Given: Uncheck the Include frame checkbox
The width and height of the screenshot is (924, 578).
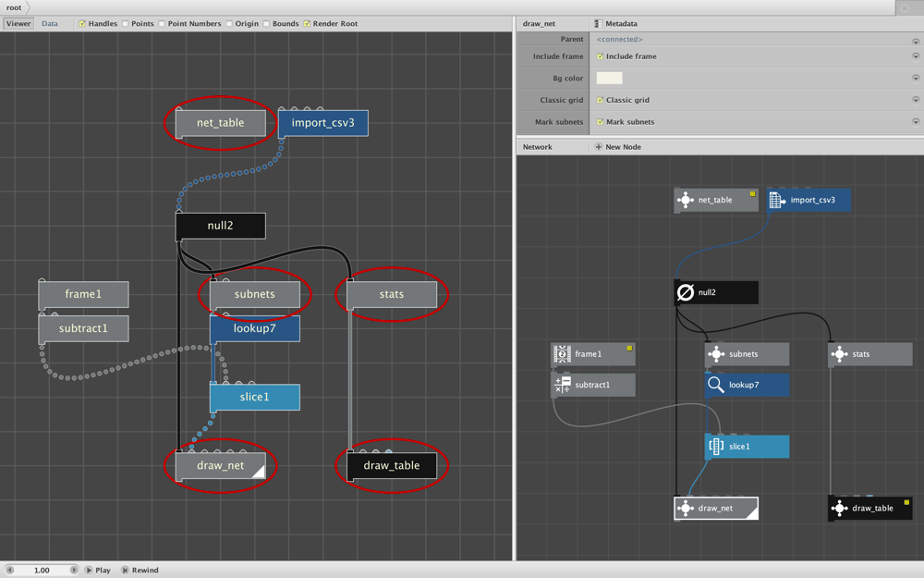Looking at the screenshot, I should pos(600,56).
